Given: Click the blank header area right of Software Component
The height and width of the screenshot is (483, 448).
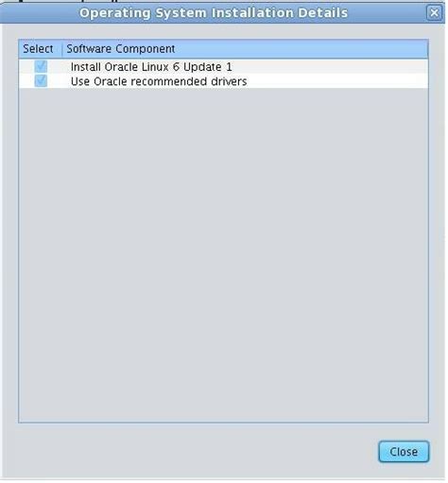Looking at the screenshot, I should pos(302,49).
